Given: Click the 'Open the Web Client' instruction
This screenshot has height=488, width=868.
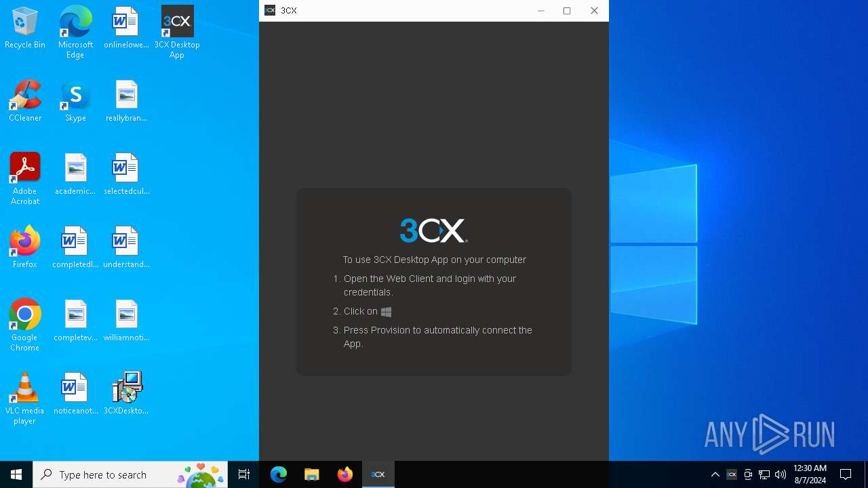Looking at the screenshot, I should (x=430, y=285).
